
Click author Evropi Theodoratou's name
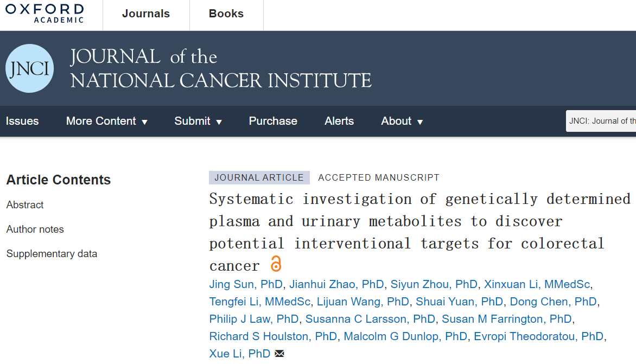[x=538, y=336]
